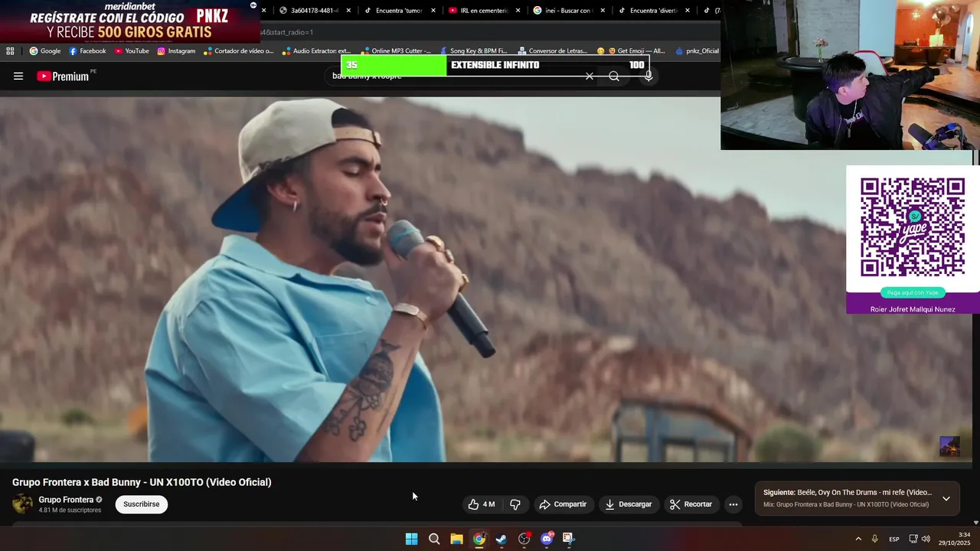Switch to the Encuentra 'diverti' TikTok tab
Image resolution: width=980 pixels, height=551 pixels.
pos(648,11)
